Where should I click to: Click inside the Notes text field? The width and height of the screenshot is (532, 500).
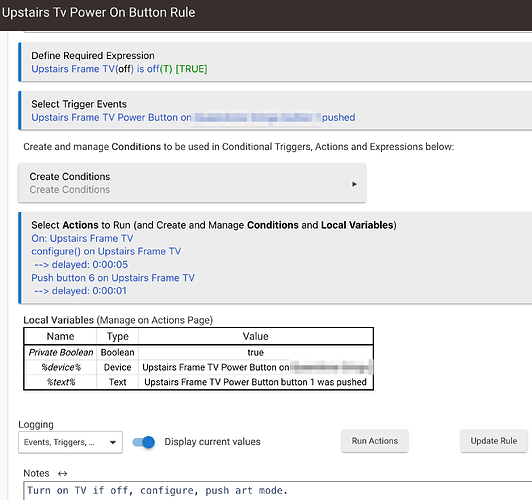(278, 491)
